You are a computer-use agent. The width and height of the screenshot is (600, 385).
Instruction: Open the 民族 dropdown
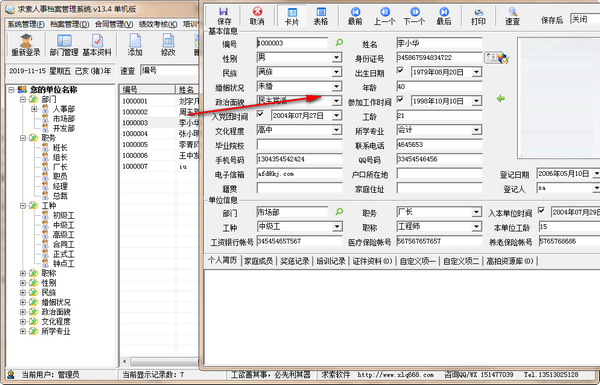click(x=336, y=72)
